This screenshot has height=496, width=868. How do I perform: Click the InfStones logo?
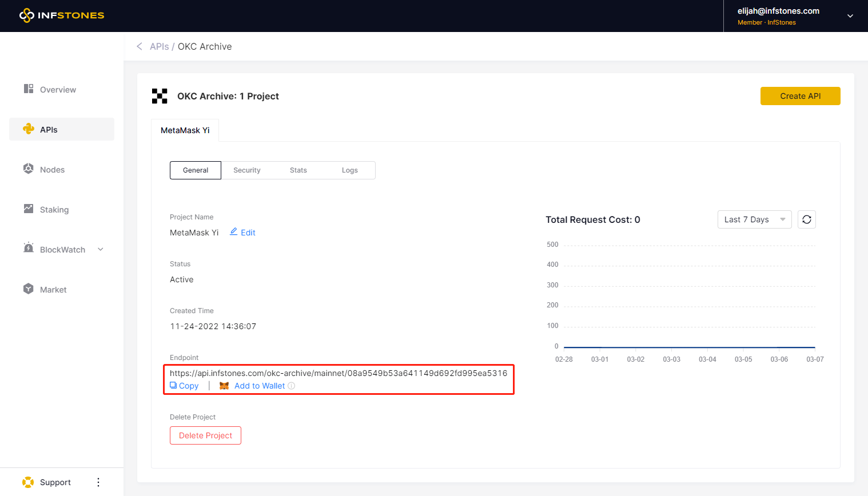point(62,15)
